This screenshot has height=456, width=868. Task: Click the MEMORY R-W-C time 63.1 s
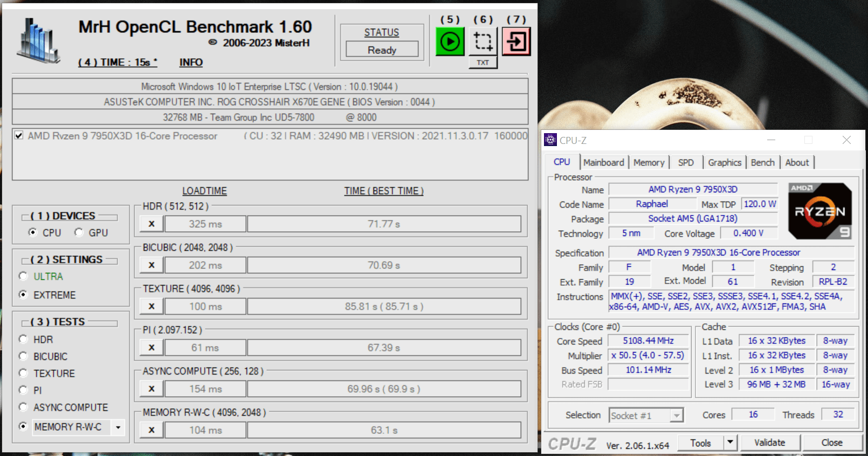[384, 430]
